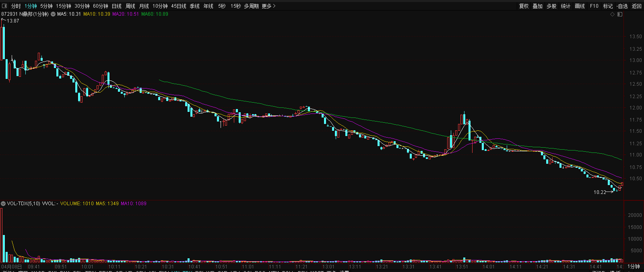
Task: Click the 10:31 time axis label
Action: point(168,267)
